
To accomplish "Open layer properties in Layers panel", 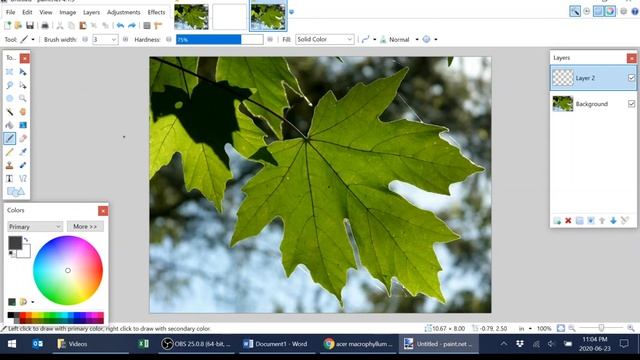I will (624, 221).
